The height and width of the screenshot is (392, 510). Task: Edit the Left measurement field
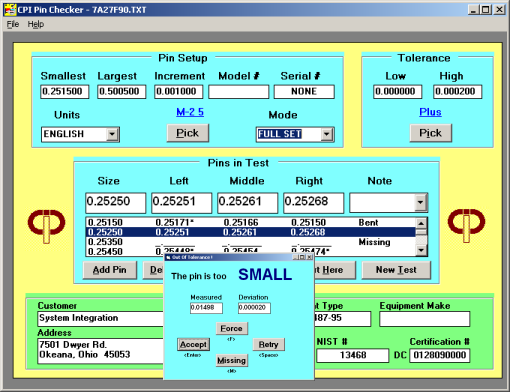pos(182,203)
